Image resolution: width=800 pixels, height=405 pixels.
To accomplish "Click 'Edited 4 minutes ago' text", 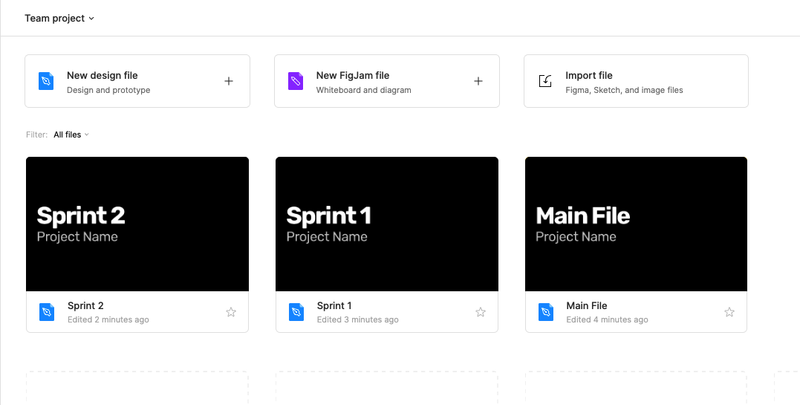I will [x=607, y=320].
